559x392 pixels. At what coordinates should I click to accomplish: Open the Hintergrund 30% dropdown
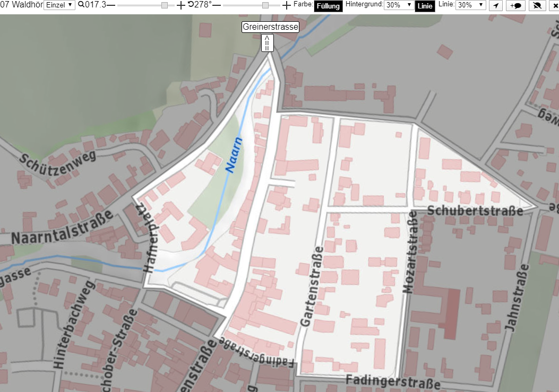tap(399, 5)
